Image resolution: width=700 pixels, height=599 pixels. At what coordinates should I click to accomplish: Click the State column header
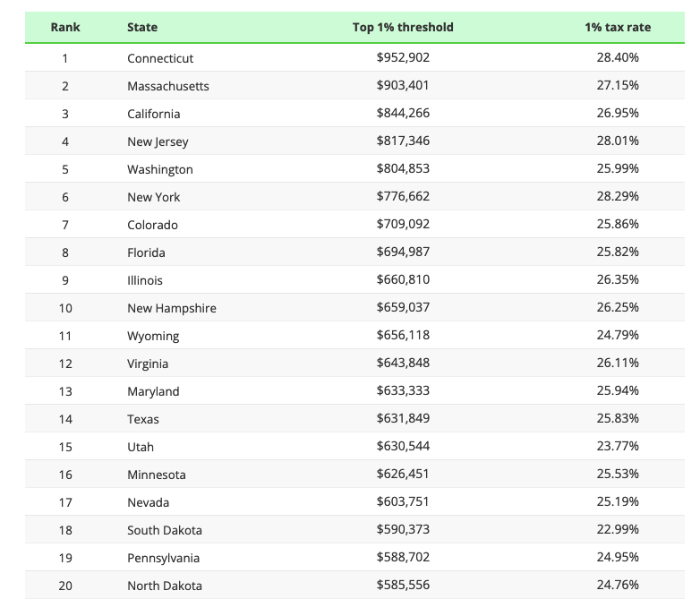(x=142, y=28)
